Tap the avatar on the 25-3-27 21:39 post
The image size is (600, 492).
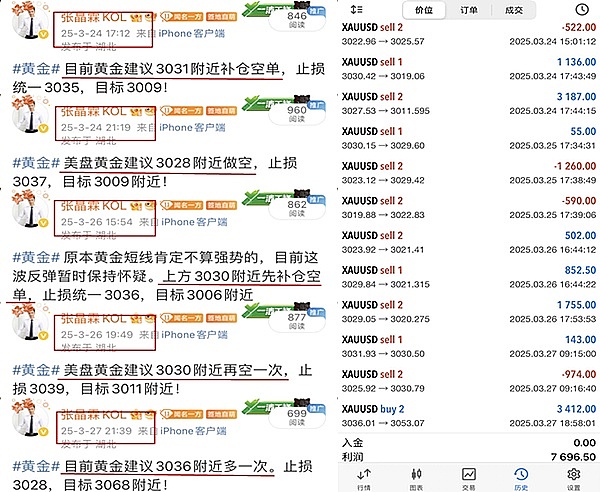click(x=27, y=425)
